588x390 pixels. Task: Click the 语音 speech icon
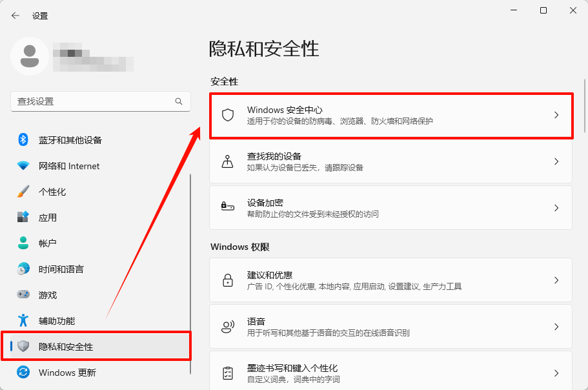[228, 327]
